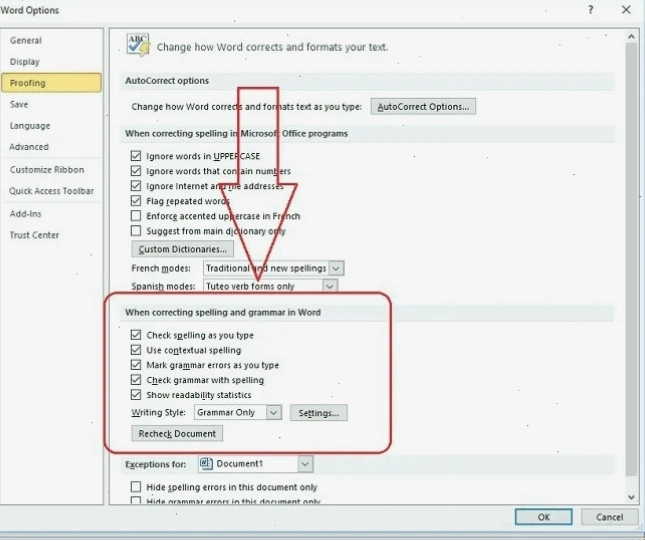Click the scroll down arrow icon
Image resolution: width=645 pixels, height=541 pixels.
pos(631,497)
